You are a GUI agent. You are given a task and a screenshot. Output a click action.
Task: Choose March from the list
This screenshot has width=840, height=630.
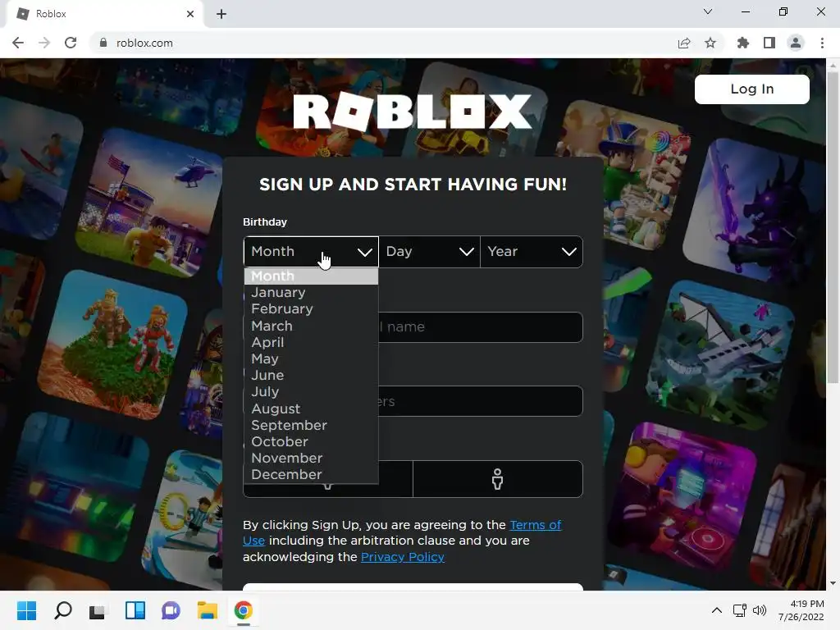311,326
